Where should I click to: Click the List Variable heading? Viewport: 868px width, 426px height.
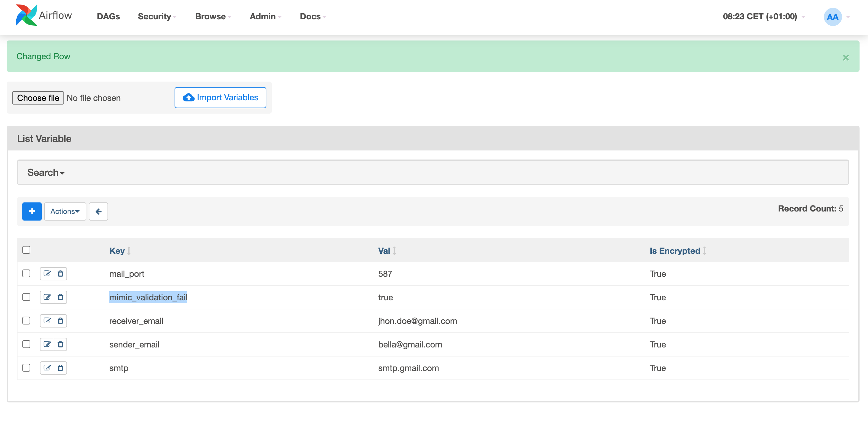click(44, 138)
